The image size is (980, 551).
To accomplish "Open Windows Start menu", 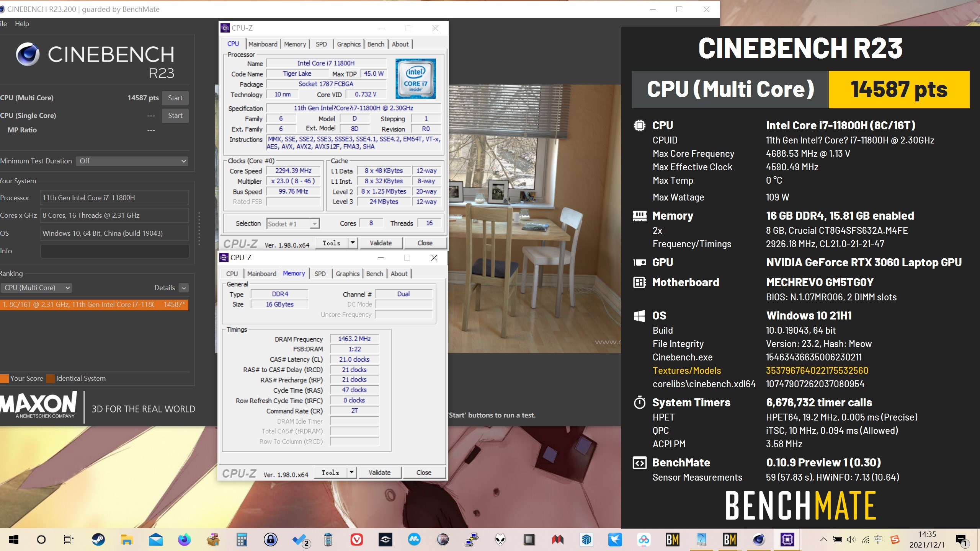I will coord(14,540).
